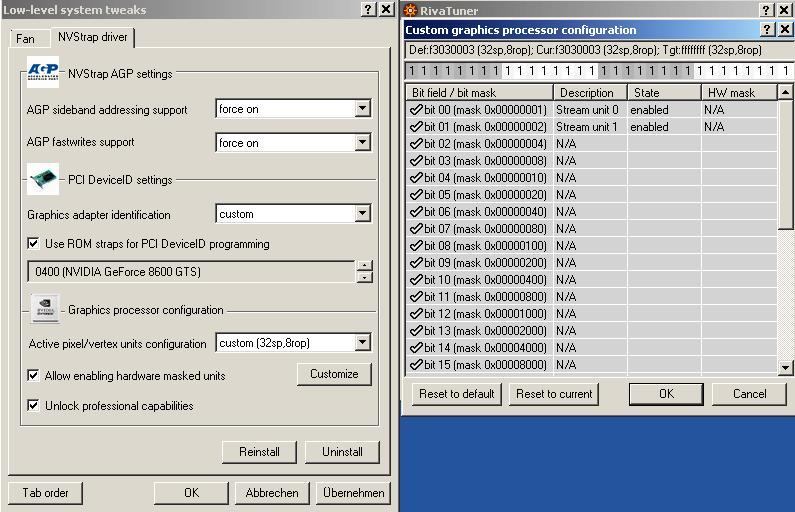795x512 pixels.
Task: Click help button in Custom graphics processor configuration
Action: (x=767, y=29)
